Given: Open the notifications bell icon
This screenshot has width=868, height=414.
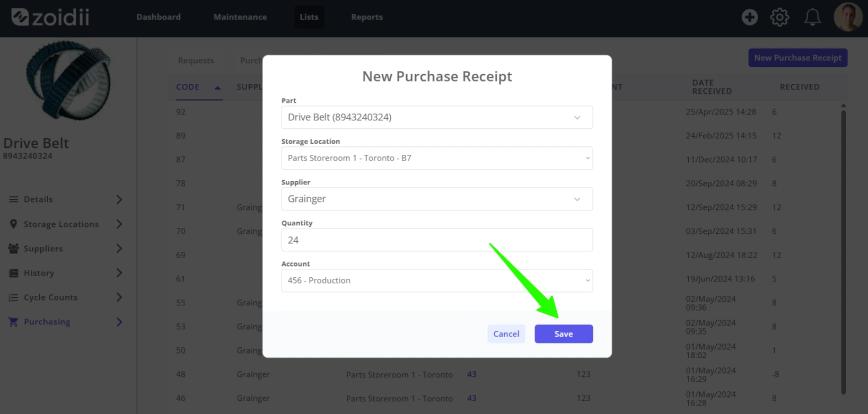Looking at the screenshot, I should click(812, 17).
